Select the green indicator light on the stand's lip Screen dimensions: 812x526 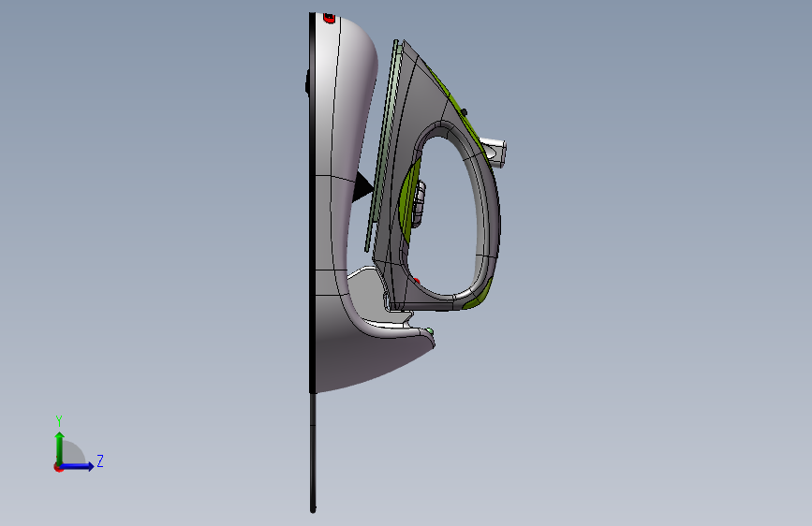coord(430,330)
